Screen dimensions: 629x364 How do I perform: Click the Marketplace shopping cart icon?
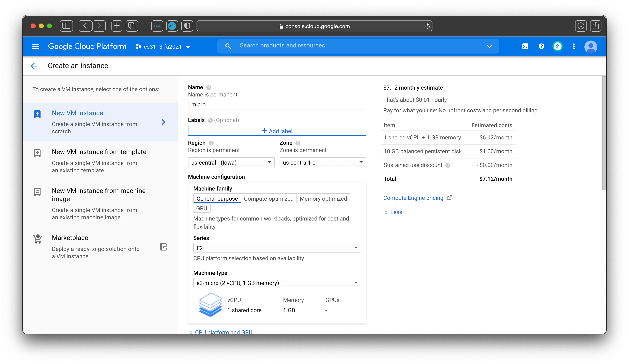pos(37,239)
